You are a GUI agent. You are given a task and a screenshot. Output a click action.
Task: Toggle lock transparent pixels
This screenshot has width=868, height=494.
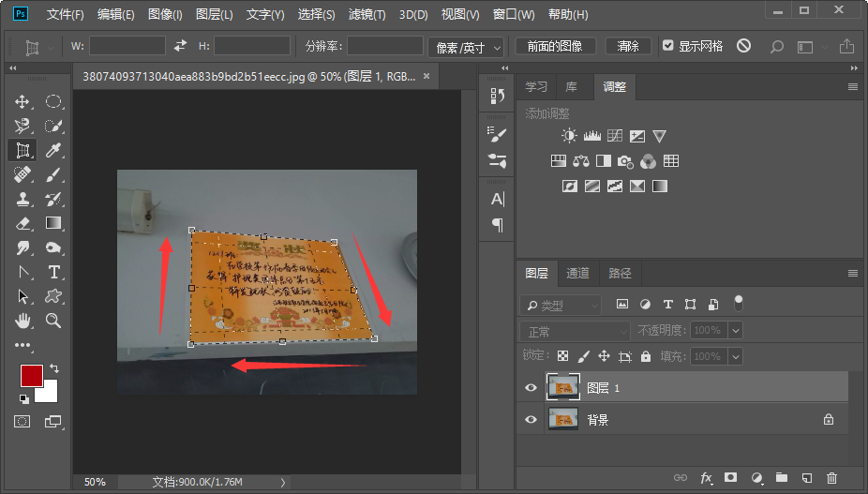point(562,356)
